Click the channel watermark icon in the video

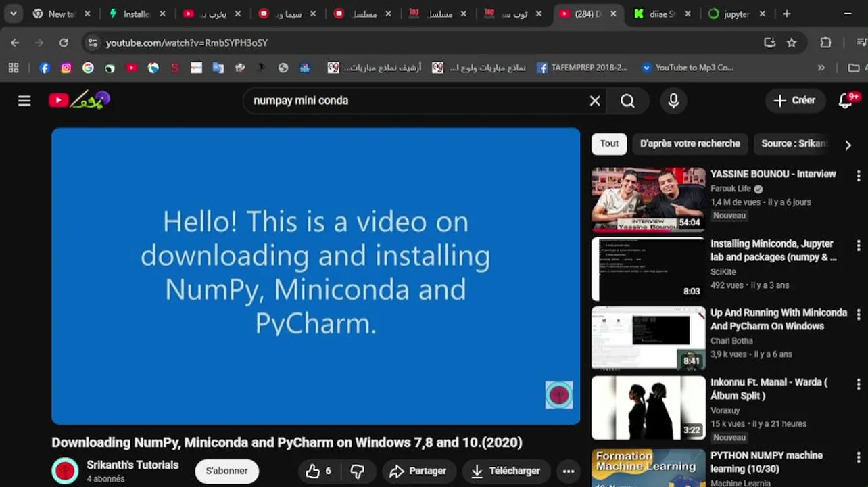tap(559, 395)
